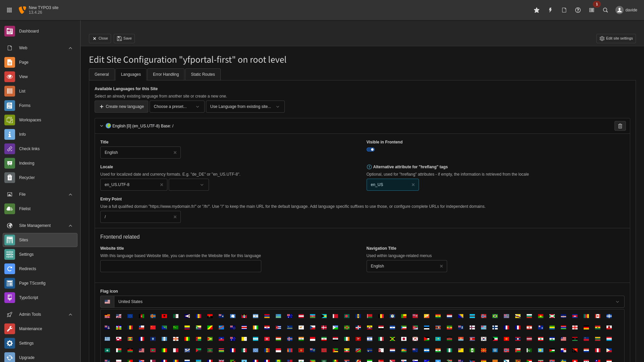Image resolution: width=644 pixels, height=362 pixels.
Task: Click the Website title input field
Action: [x=180, y=266]
